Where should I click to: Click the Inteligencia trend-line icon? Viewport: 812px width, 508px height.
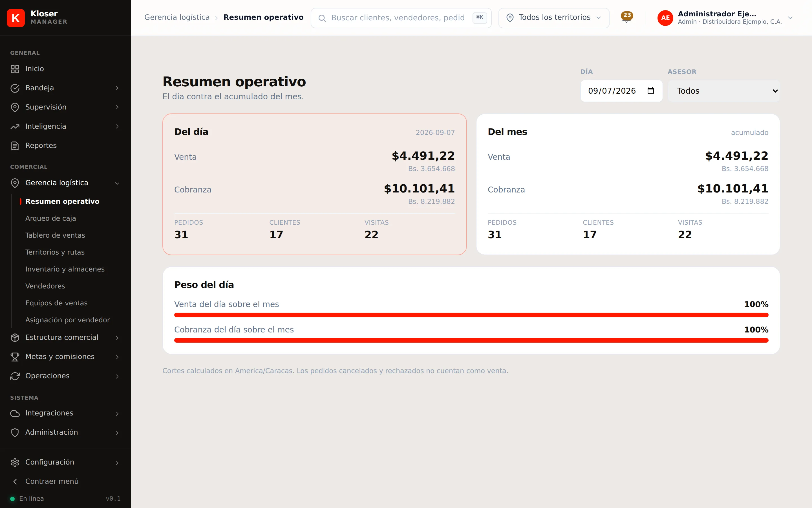coord(15,126)
